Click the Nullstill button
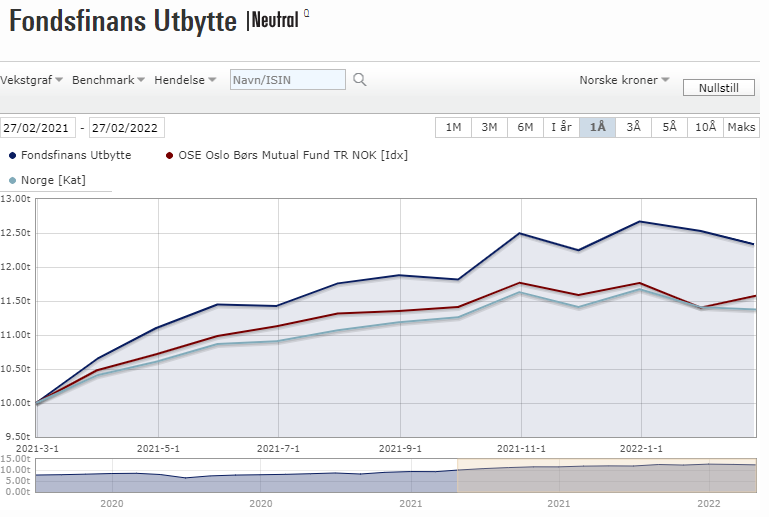 coord(718,88)
